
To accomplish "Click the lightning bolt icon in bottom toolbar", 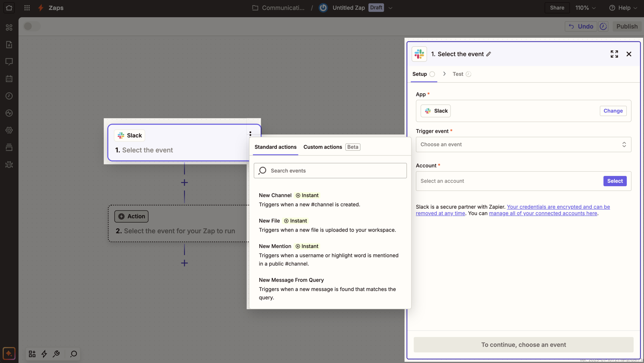I will (44, 354).
